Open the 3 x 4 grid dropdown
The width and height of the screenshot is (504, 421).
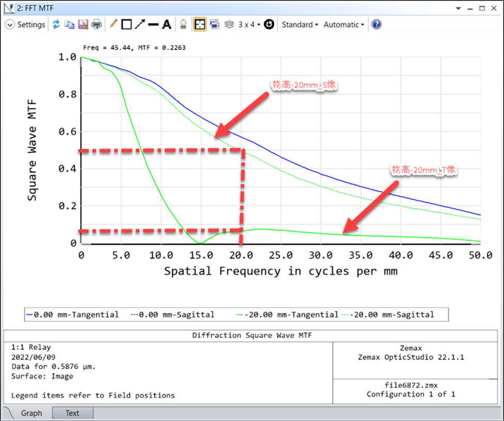(x=249, y=24)
